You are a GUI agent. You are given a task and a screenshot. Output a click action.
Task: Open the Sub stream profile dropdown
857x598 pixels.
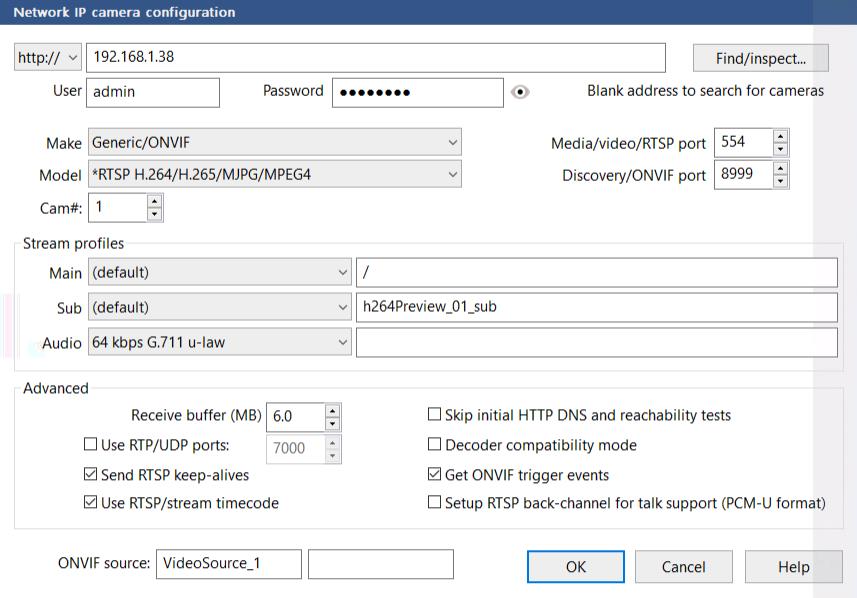click(219, 307)
